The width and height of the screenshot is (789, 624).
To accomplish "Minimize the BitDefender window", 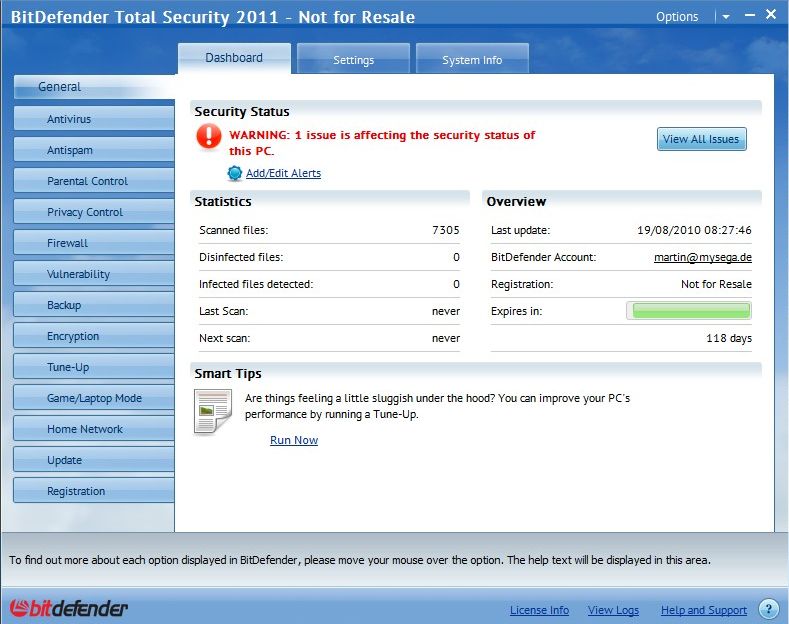I will [x=750, y=15].
